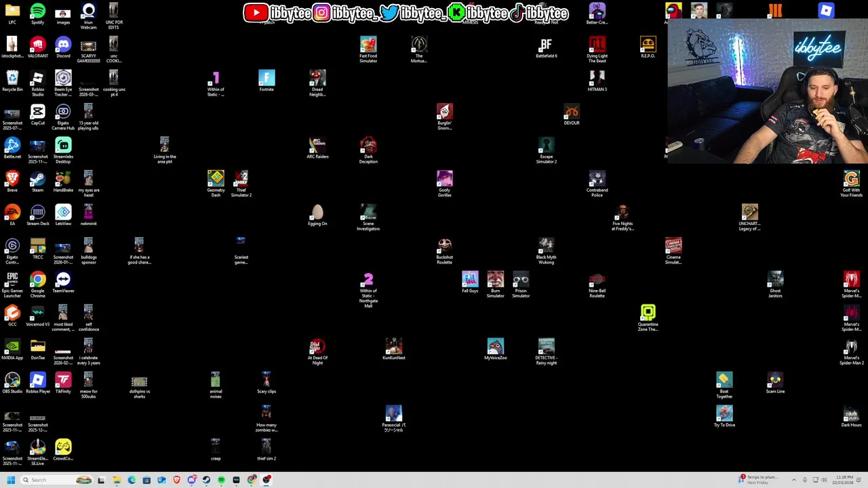Open the Roblox Studio desktop shortcut
This screenshot has height=488, width=868.
pyautogui.click(x=37, y=82)
